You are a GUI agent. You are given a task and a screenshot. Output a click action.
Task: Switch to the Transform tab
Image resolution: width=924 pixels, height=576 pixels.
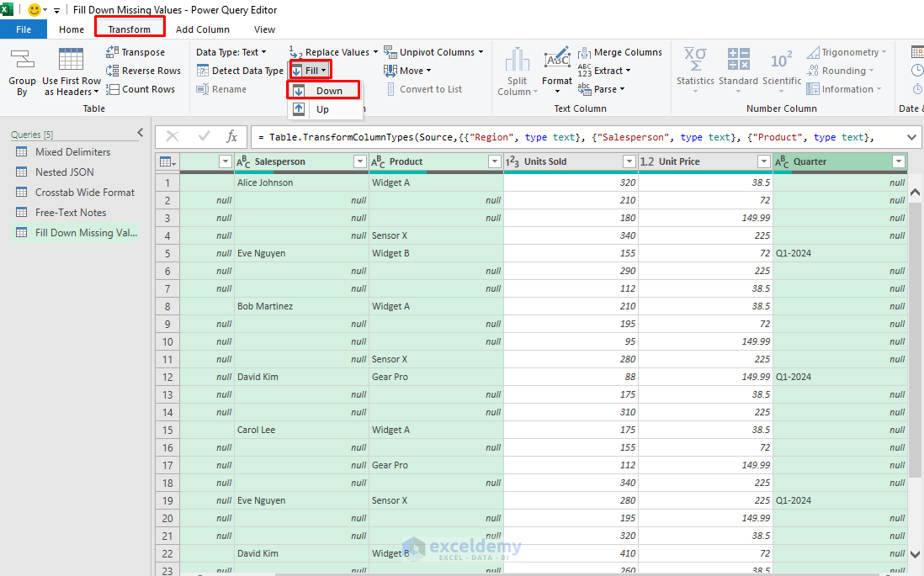pyautogui.click(x=129, y=29)
